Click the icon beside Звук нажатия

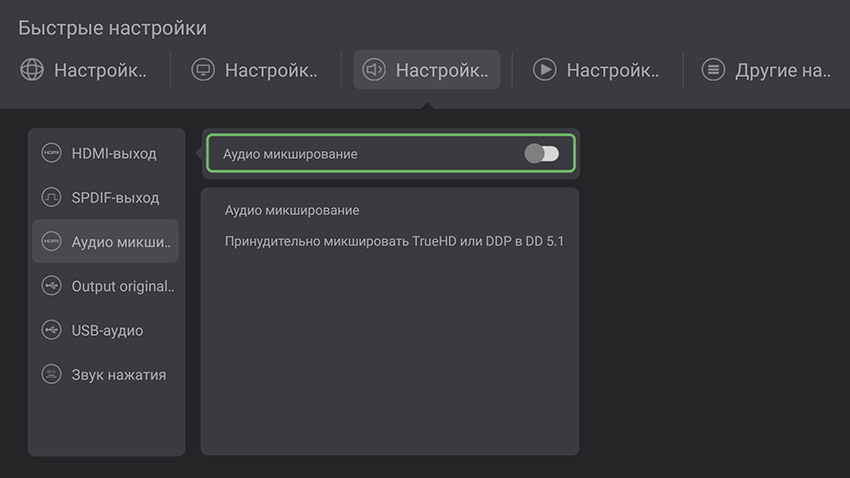click(51, 375)
